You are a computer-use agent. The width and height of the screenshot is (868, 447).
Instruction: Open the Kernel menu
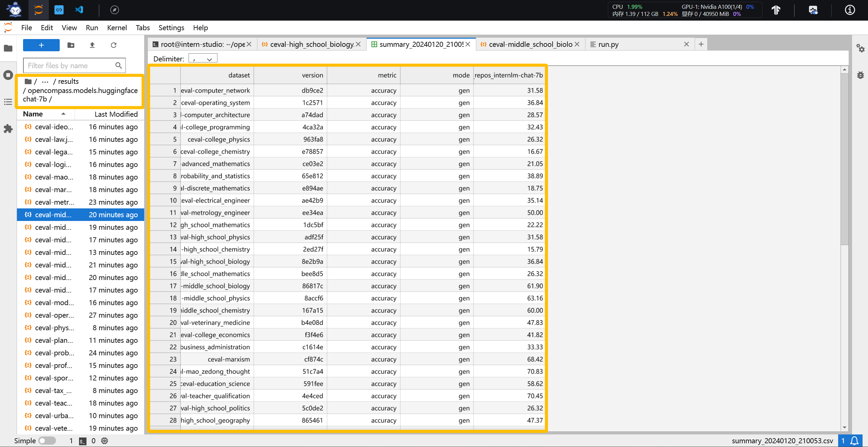(117, 27)
